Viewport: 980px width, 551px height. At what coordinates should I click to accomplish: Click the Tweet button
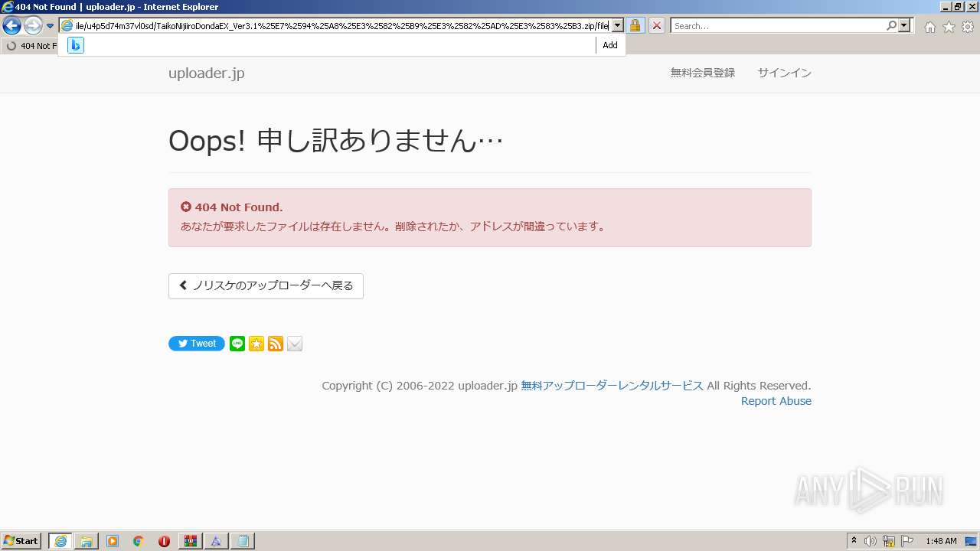click(x=197, y=344)
